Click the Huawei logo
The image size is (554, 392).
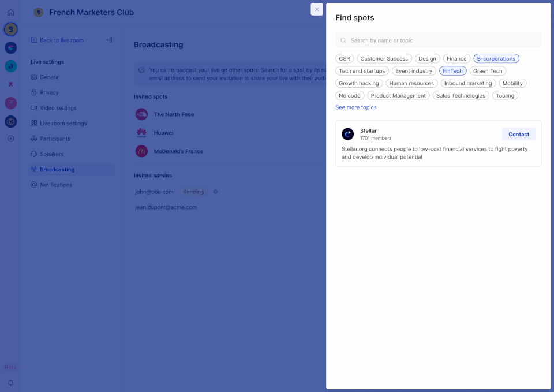click(142, 133)
